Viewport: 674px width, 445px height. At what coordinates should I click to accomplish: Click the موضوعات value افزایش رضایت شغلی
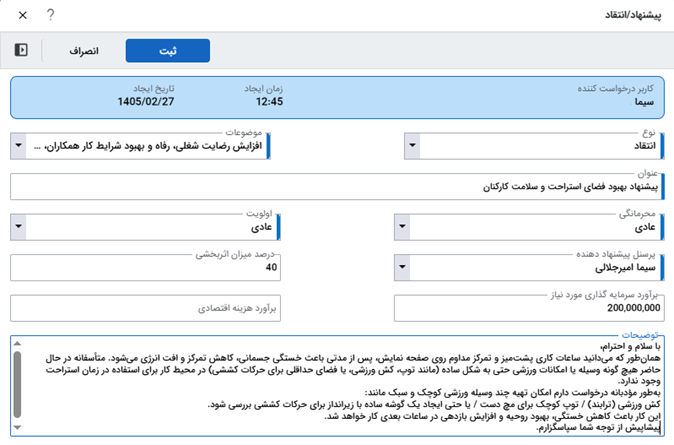pyautogui.click(x=147, y=146)
